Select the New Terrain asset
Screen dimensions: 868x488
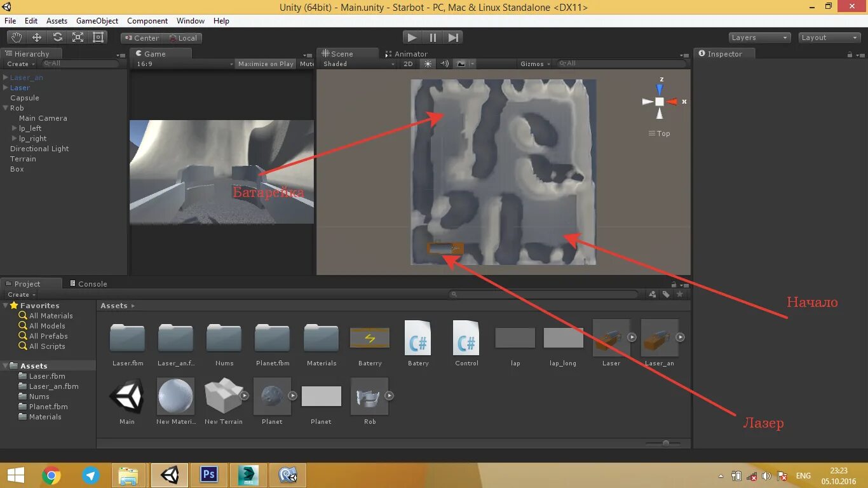tap(223, 401)
